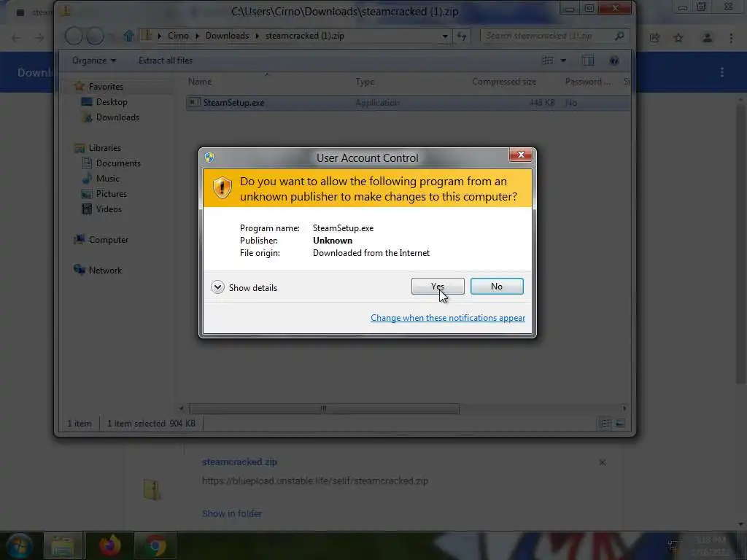This screenshot has width=747, height=560.
Task: Select Computer in navigation pane
Action: click(x=109, y=239)
